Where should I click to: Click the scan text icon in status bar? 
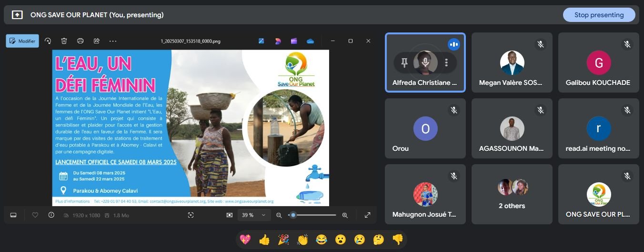[191, 215]
